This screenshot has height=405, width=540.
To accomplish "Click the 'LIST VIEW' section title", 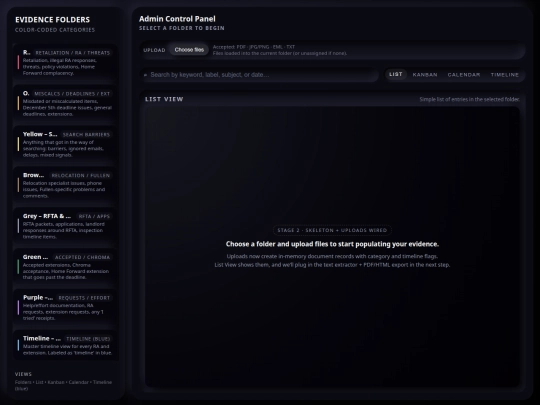I will click(164, 99).
